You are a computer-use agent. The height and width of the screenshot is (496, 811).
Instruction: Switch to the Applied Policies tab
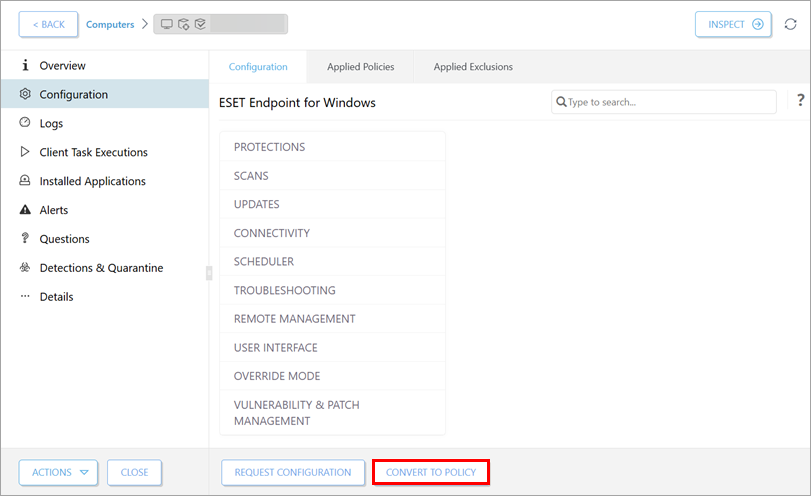360,67
